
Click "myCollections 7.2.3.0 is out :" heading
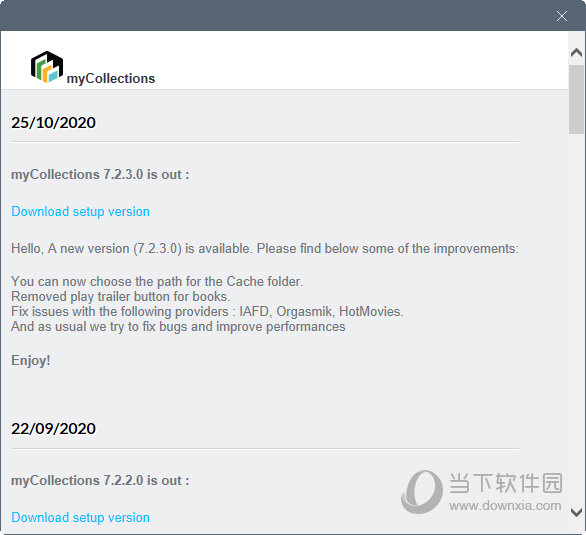click(x=100, y=174)
